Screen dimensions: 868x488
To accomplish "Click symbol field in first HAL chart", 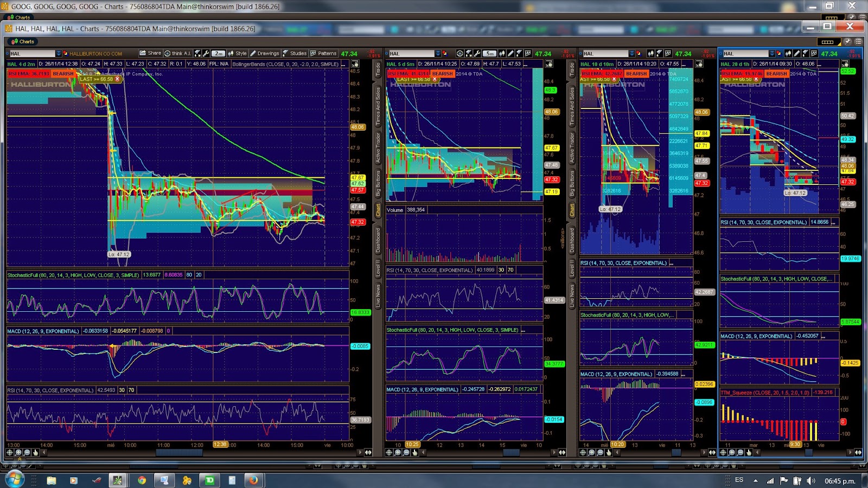I will click(32, 54).
